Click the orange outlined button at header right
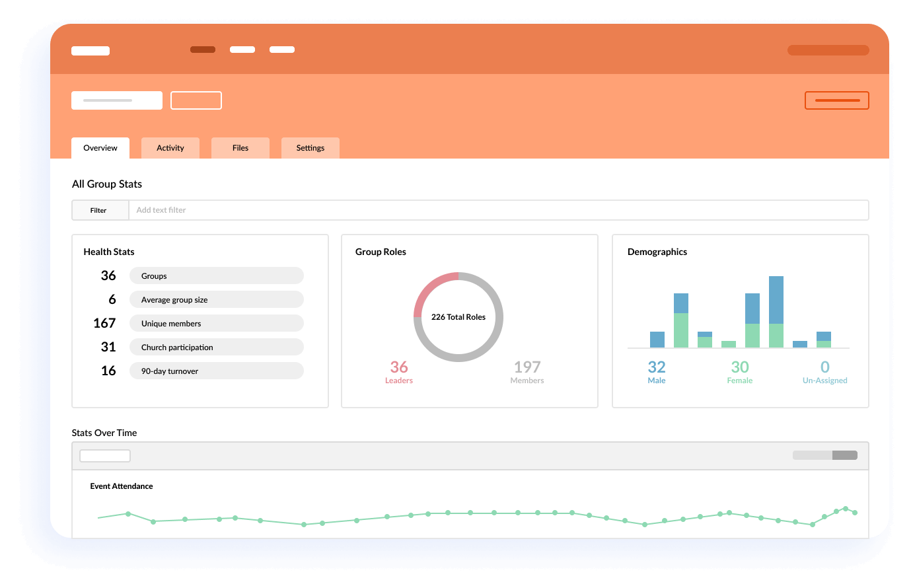Image resolution: width=913 pixels, height=588 pixels. click(837, 100)
